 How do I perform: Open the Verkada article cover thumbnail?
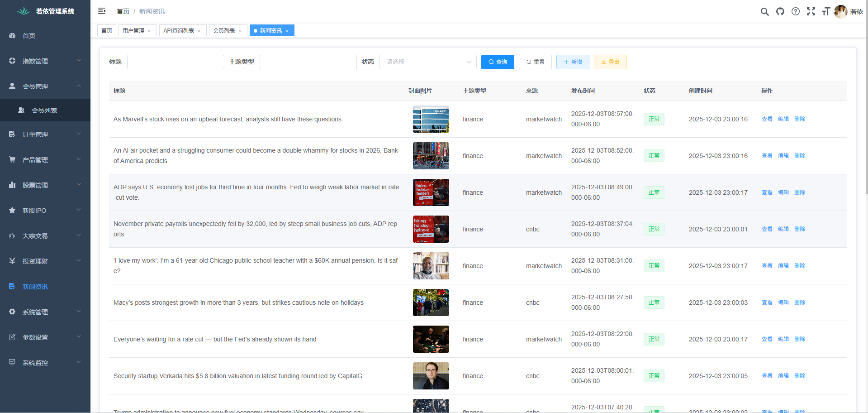pyautogui.click(x=431, y=376)
